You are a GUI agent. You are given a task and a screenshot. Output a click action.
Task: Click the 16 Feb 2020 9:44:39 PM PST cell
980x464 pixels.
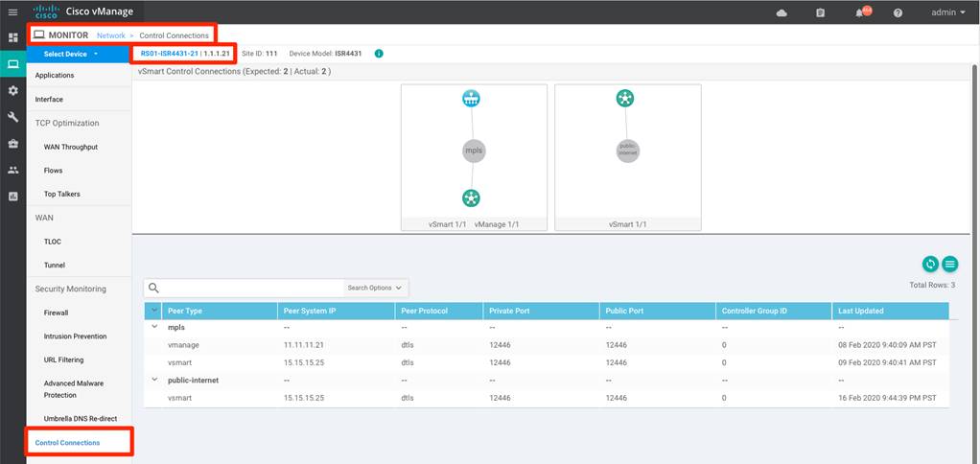[887, 397]
